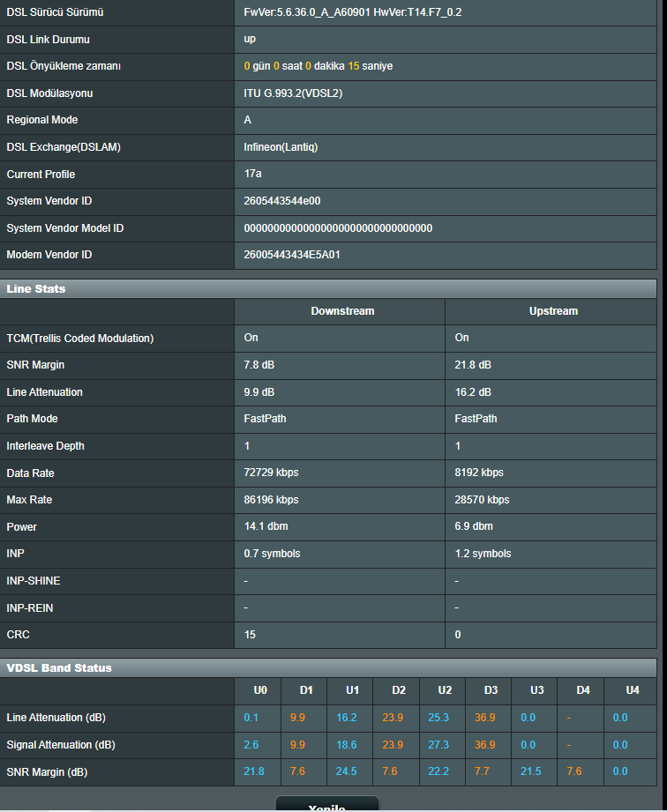Select the D3 Line Attenuation value 36.9
667x812 pixels.
click(x=484, y=718)
